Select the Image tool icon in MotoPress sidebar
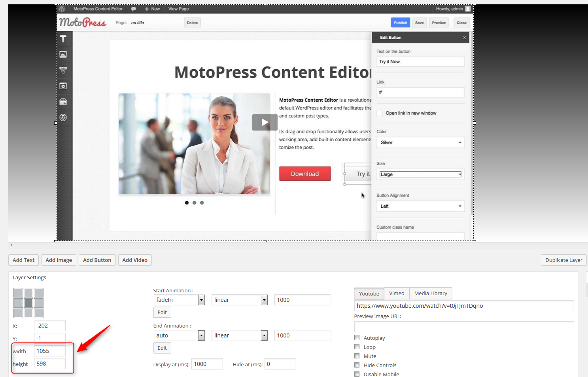Viewport: 588px width, 377px height. tap(63, 54)
